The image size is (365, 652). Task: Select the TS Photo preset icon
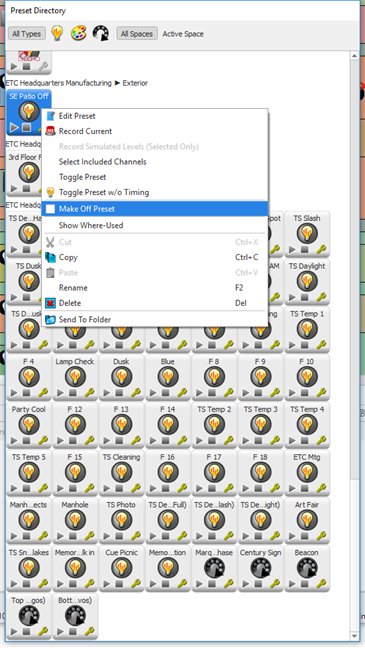pyautogui.click(x=121, y=520)
